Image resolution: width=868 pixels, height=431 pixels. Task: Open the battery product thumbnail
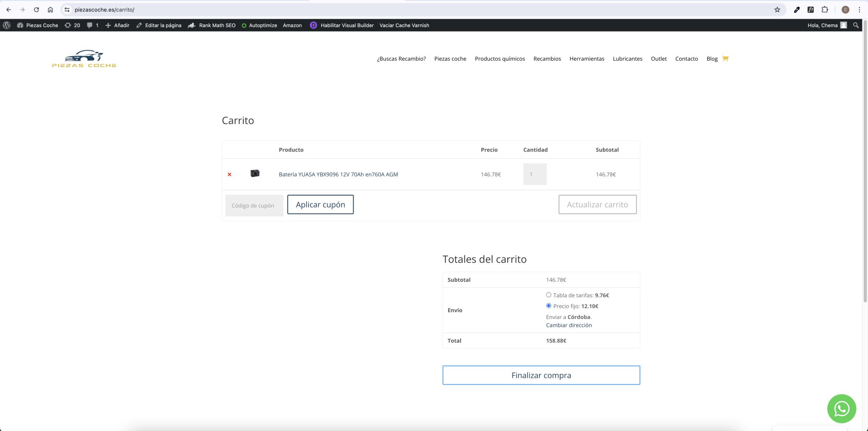tap(255, 174)
